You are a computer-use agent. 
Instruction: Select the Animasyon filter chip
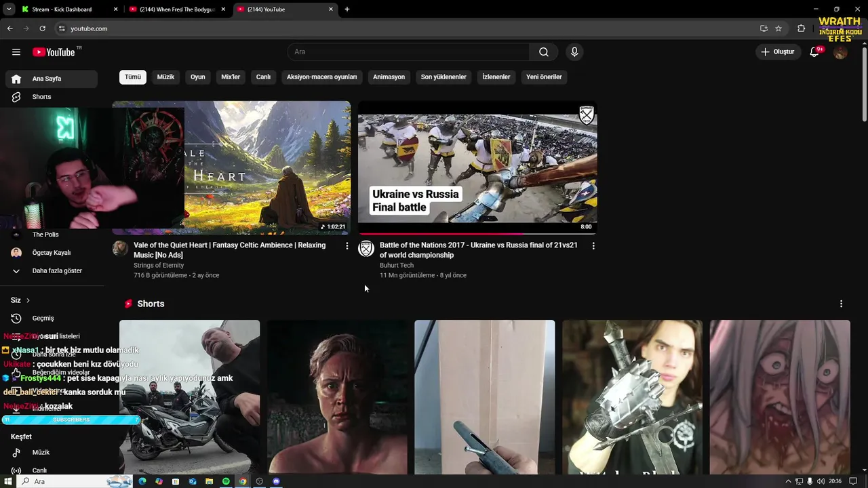tap(389, 77)
